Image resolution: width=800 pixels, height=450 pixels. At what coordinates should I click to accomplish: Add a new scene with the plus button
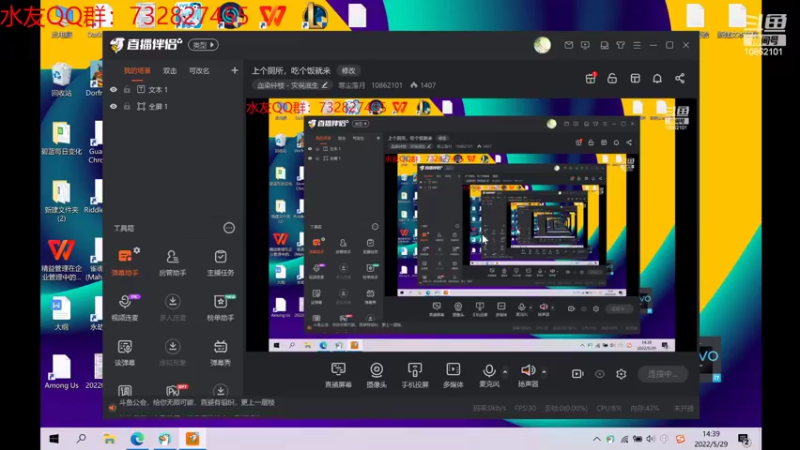tap(234, 70)
